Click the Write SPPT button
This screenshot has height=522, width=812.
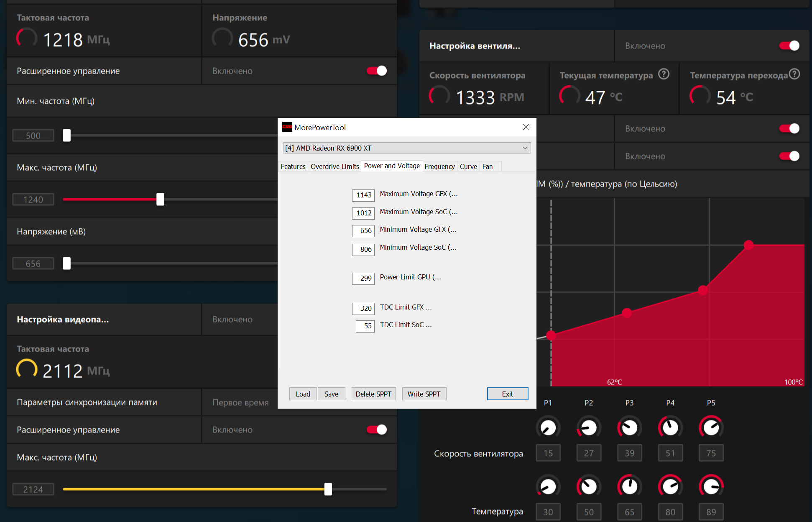click(x=424, y=394)
